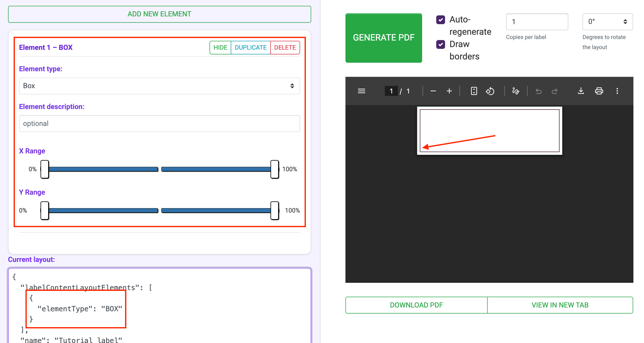Image resolution: width=644 pixels, height=343 pixels.
Task: Download the PDF from viewer toolbar
Action: point(581,91)
